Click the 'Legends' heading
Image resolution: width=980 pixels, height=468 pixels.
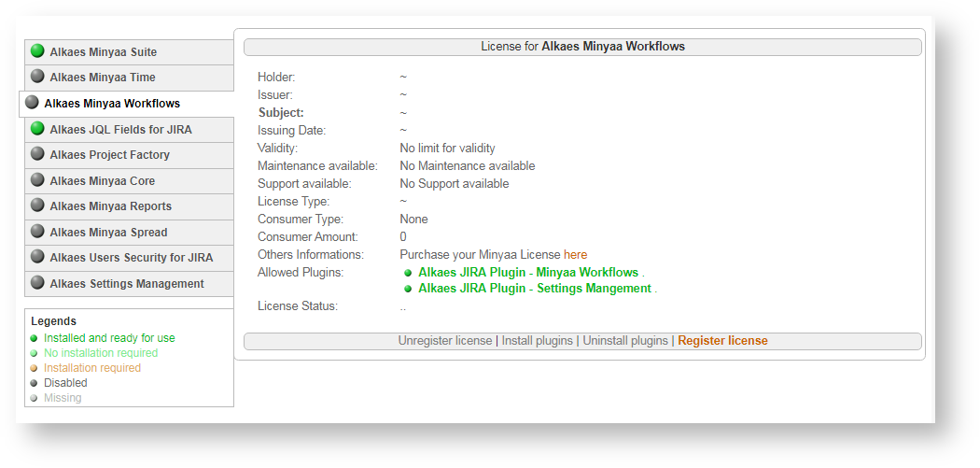click(x=54, y=321)
